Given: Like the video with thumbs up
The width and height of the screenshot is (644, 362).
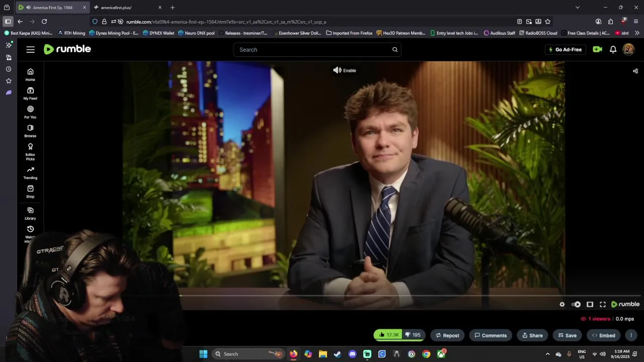Looking at the screenshot, I should (388, 335).
